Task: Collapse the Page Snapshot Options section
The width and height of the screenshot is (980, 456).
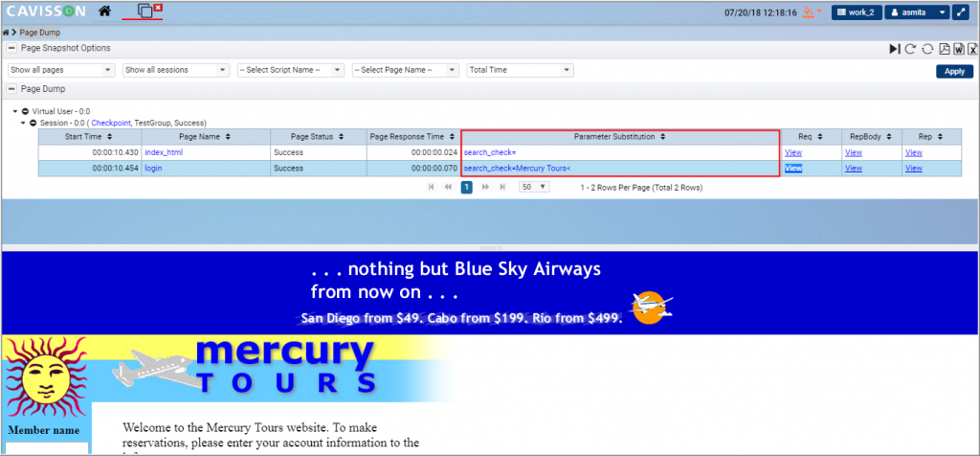Action: tap(11, 48)
